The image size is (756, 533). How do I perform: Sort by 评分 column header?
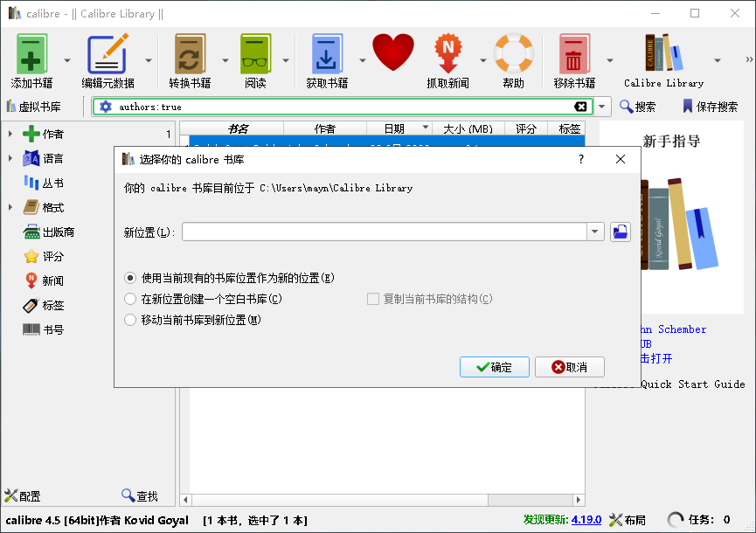click(x=525, y=128)
